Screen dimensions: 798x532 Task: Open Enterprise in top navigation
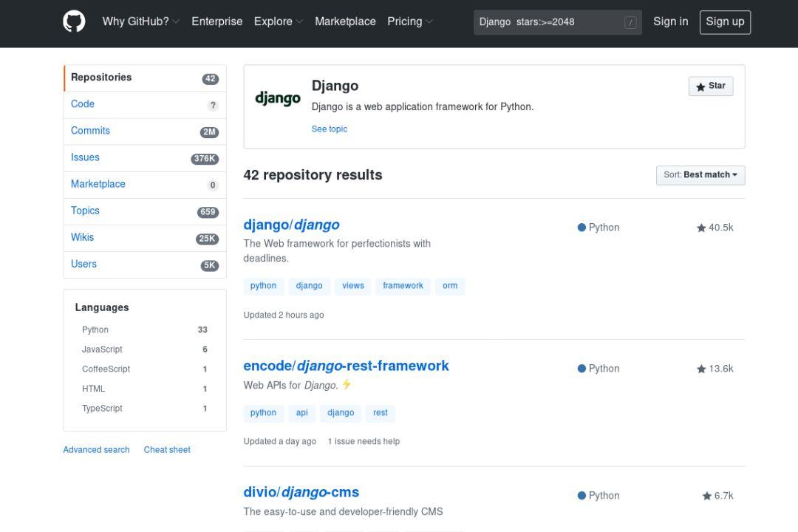[216, 21]
